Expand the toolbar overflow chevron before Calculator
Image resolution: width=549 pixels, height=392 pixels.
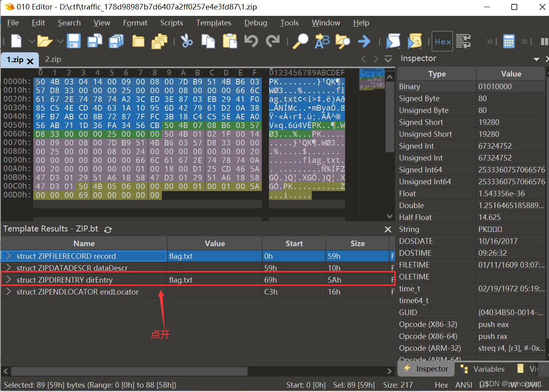pos(490,41)
